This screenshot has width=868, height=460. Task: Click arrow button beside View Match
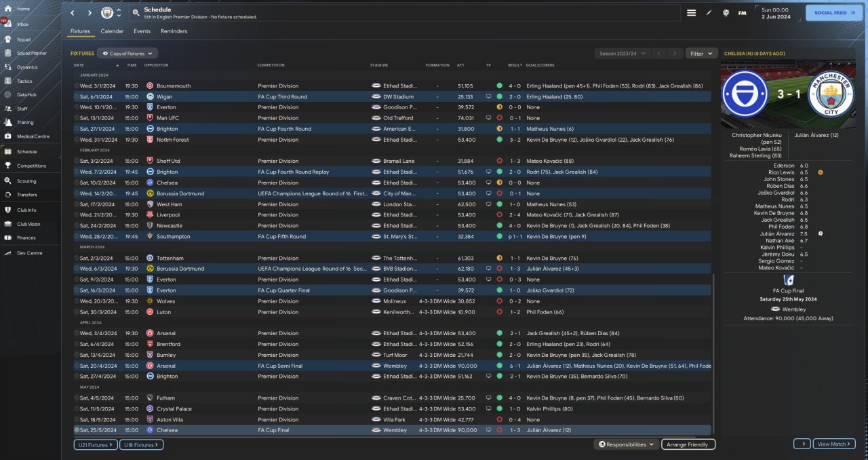[802, 444]
